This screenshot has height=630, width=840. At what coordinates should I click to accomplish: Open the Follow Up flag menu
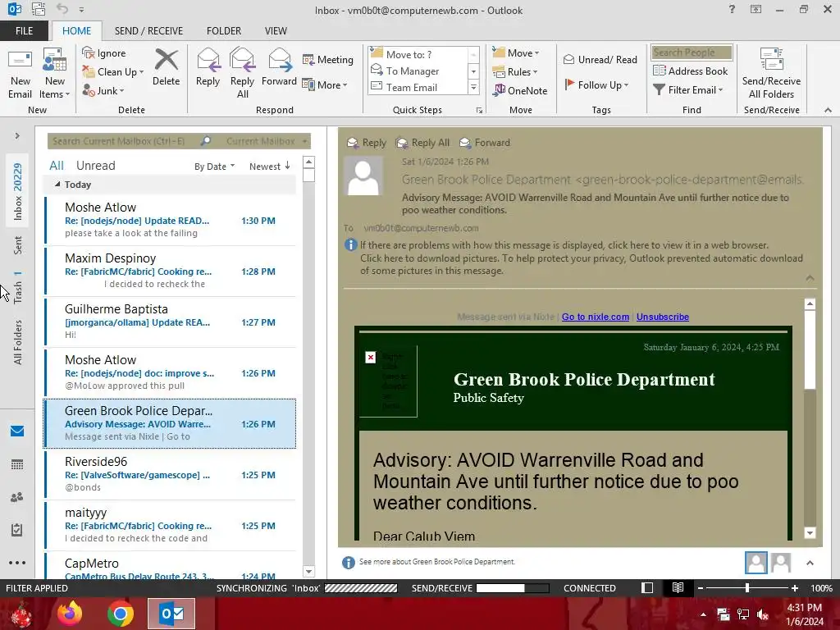tap(596, 84)
